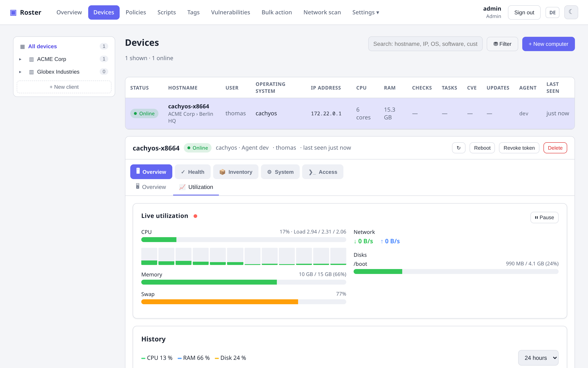Click the Globex Industries building icon
Viewport: 588px width, 368px height.
click(x=31, y=72)
